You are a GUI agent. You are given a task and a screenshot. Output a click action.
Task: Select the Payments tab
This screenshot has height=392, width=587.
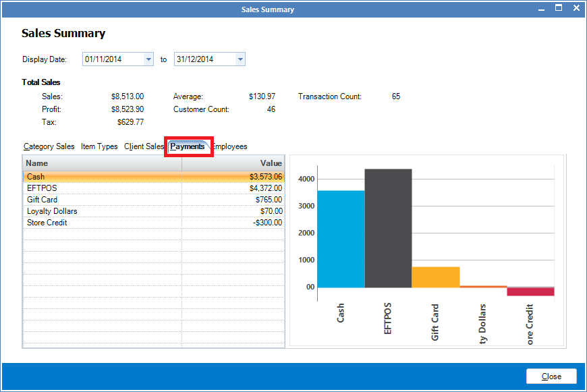[x=188, y=146]
